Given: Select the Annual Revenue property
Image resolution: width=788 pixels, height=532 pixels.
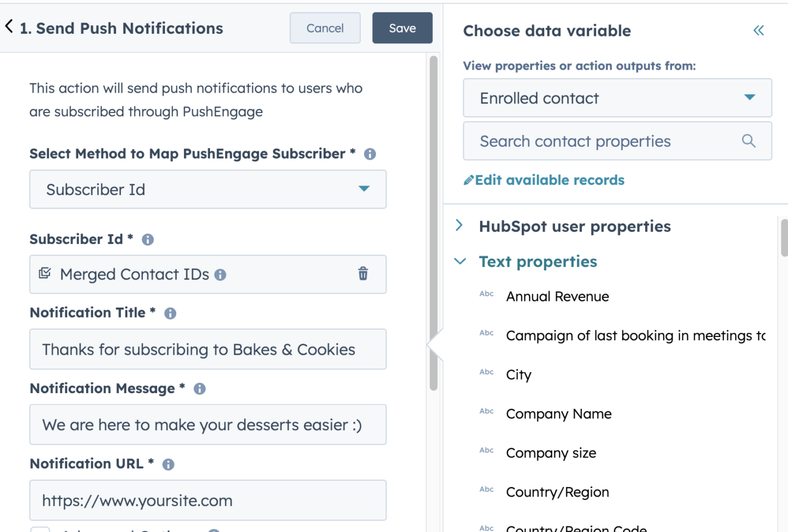Looking at the screenshot, I should pos(557,296).
